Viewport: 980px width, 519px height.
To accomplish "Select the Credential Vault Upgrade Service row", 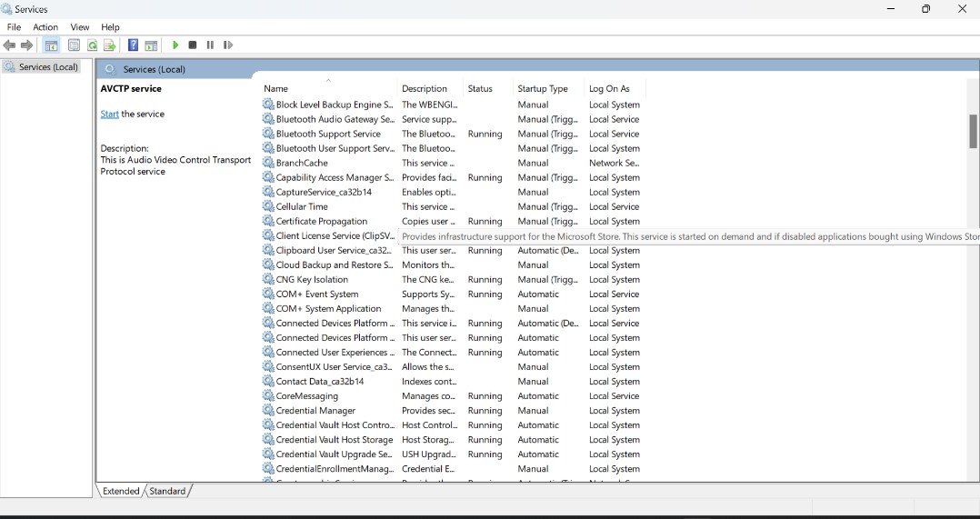I will (453, 454).
